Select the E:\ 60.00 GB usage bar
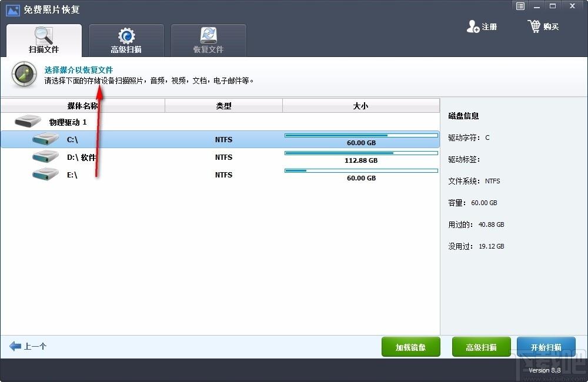The width and height of the screenshot is (588, 382). point(361,170)
